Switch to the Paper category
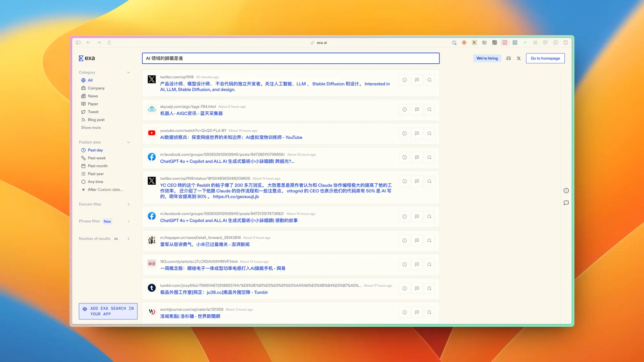Viewport: 644px width, 362px height. pos(93,104)
